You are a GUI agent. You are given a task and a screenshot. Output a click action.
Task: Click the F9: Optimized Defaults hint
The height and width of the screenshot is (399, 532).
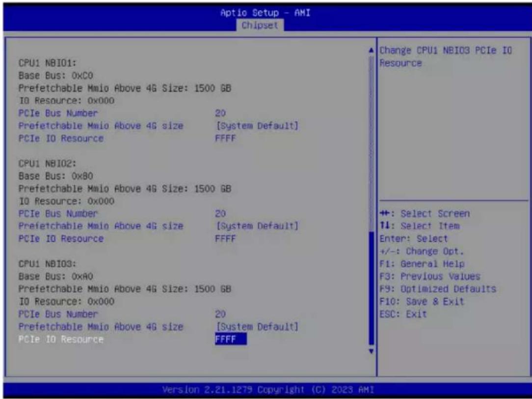pyautogui.click(x=438, y=289)
